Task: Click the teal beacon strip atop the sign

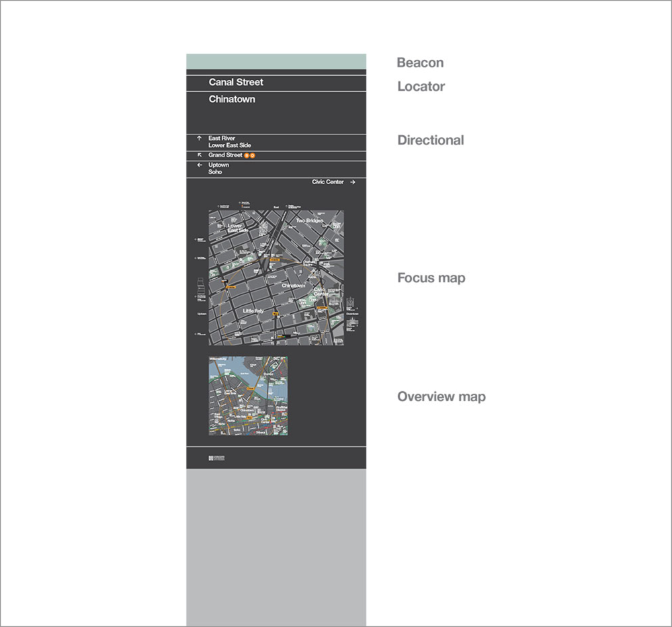Action: [276, 61]
